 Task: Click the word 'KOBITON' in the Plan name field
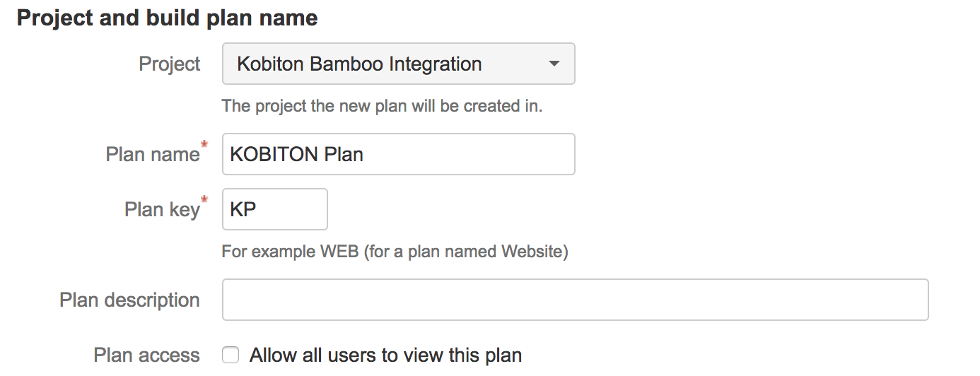(x=274, y=155)
